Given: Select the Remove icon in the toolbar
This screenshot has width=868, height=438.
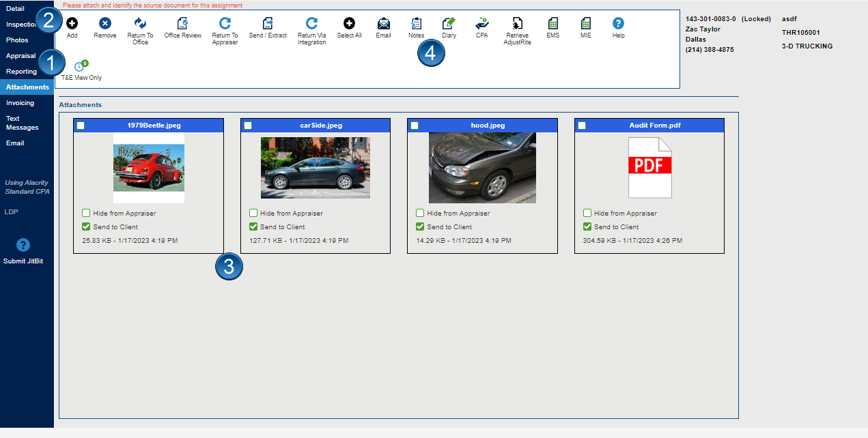Looking at the screenshot, I should pyautogui.click(x=104, y=23).
